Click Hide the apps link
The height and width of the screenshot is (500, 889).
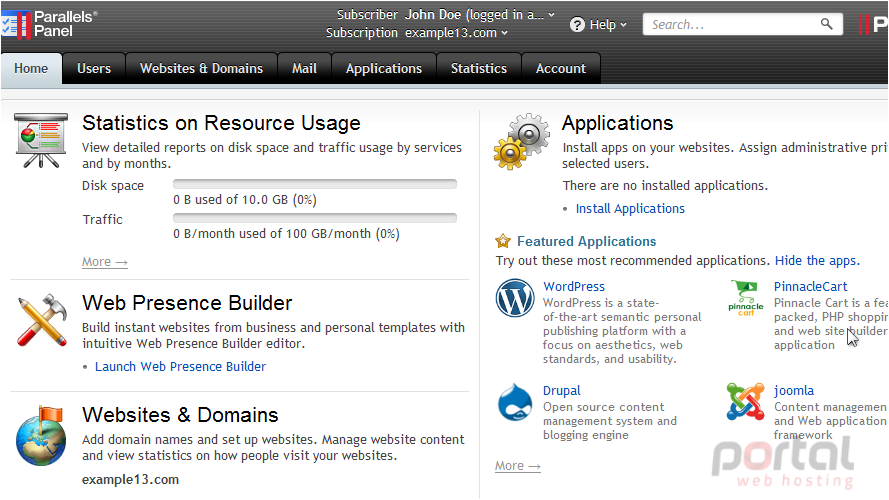click(817, 261)
